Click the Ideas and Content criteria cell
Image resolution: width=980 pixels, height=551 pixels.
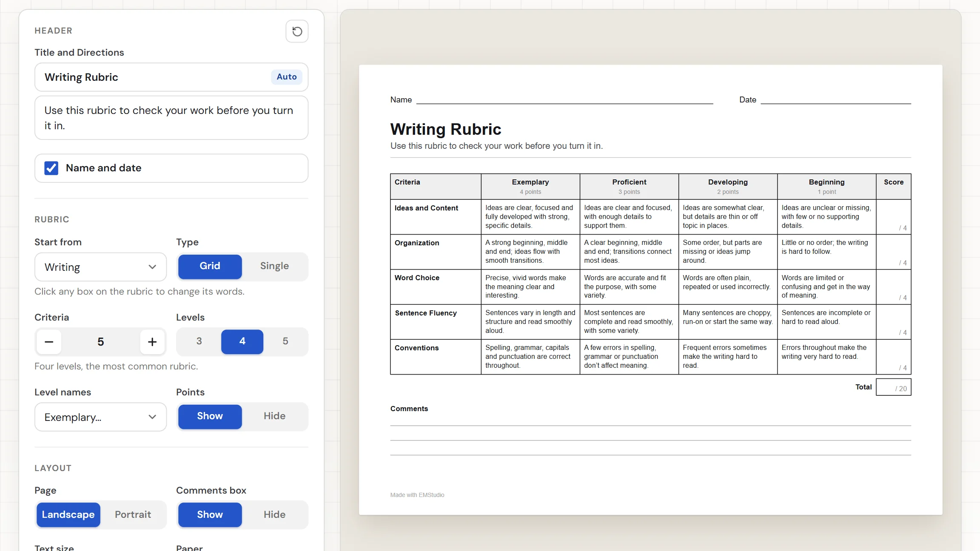436,217
